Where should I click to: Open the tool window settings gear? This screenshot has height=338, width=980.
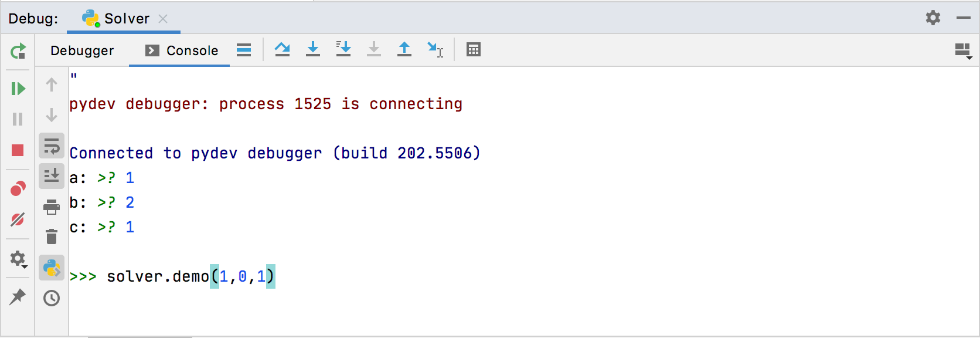pyautogui.click(x=933, y=18)
